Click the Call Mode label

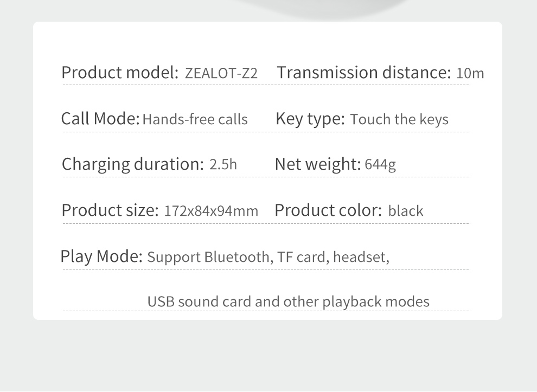[x=100, y=118]
